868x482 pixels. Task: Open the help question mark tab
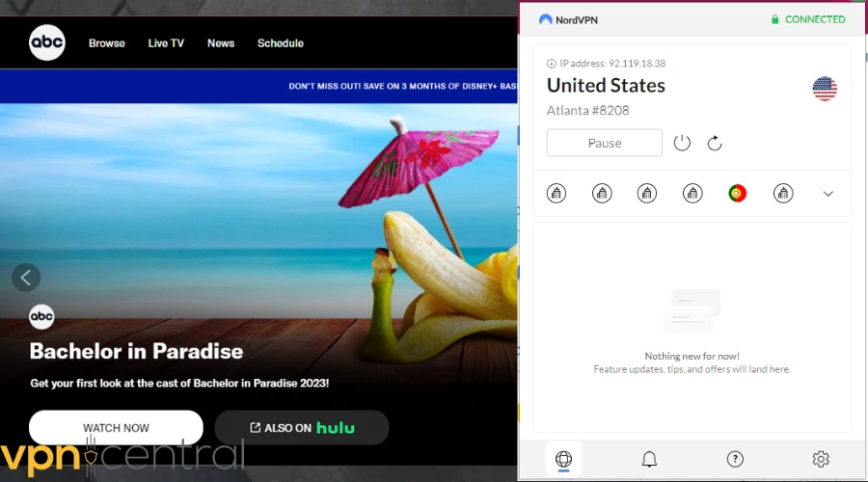pos(735,459)
